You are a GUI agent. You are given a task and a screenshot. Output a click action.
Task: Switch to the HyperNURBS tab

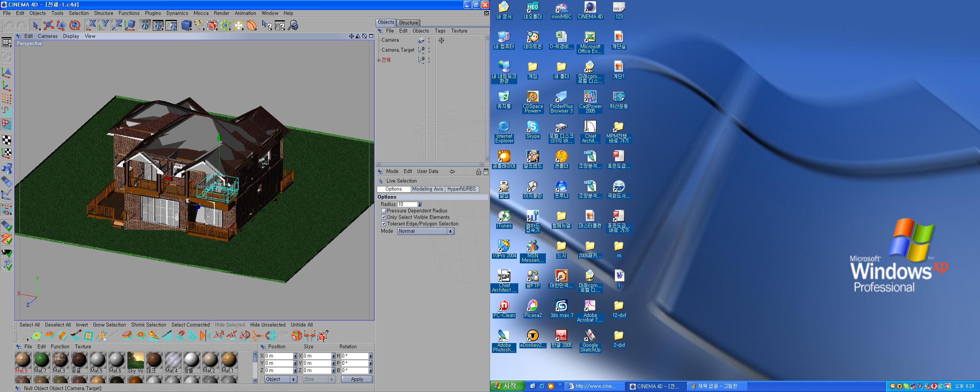point(462,189)
